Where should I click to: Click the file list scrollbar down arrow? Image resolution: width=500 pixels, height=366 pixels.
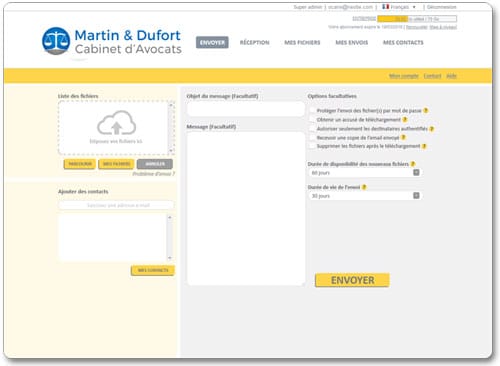click(171, 151)
